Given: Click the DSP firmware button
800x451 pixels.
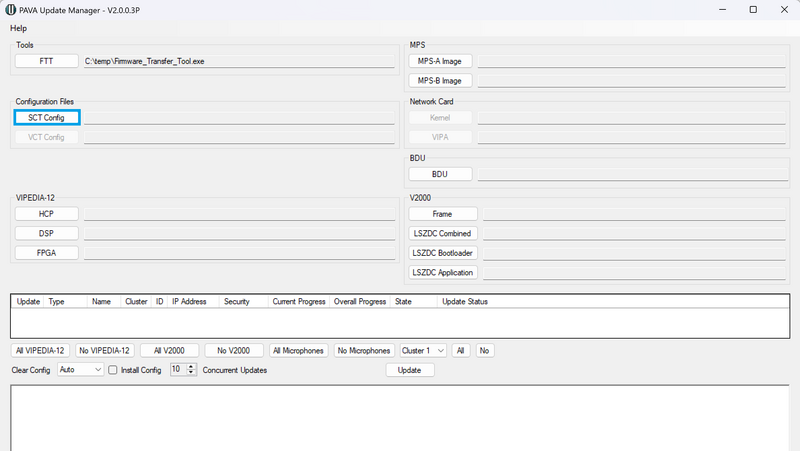Looking at the screenshot, I should [x=46, y=233].
